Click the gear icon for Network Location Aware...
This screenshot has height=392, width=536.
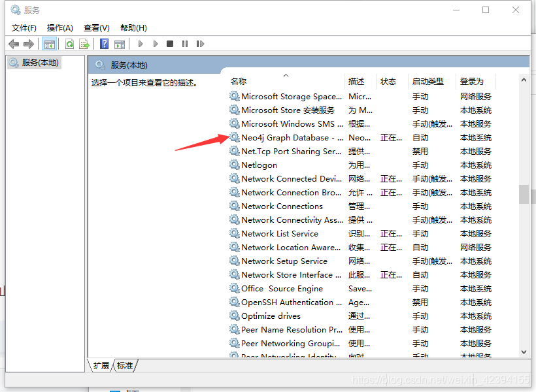pos(235,247)
